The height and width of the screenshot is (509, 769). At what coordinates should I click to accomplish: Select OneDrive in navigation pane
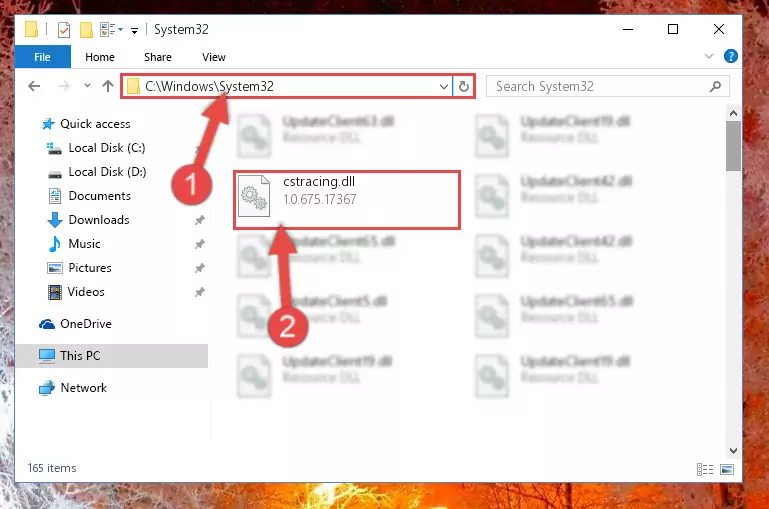(x=86, y=324)
